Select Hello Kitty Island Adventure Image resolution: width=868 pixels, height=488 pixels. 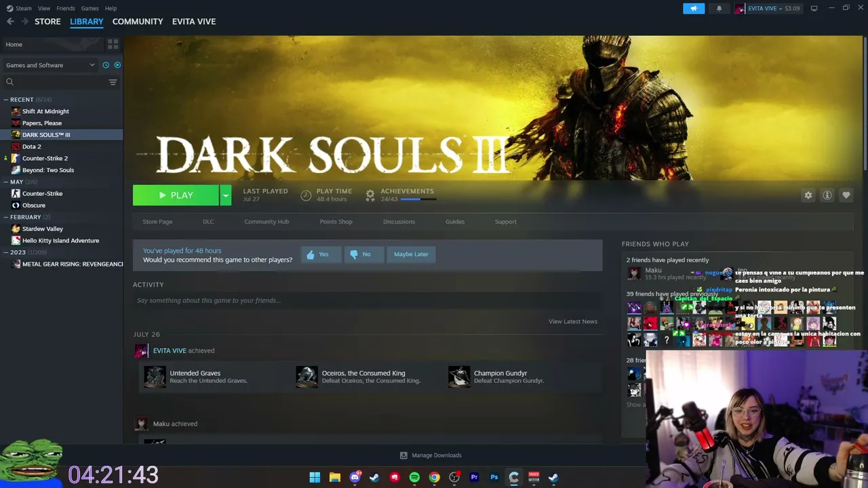pos(60,241)
